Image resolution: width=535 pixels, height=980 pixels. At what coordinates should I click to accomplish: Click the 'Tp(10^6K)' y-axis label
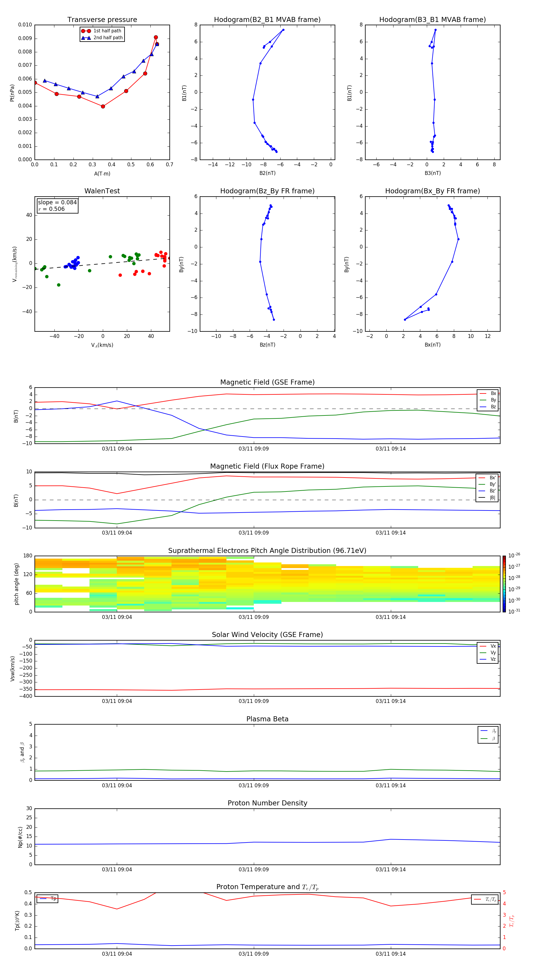click(x=17, y=921)
